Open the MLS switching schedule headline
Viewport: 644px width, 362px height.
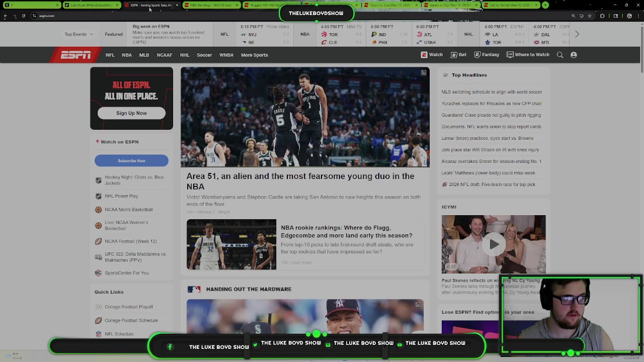[492, 92]
